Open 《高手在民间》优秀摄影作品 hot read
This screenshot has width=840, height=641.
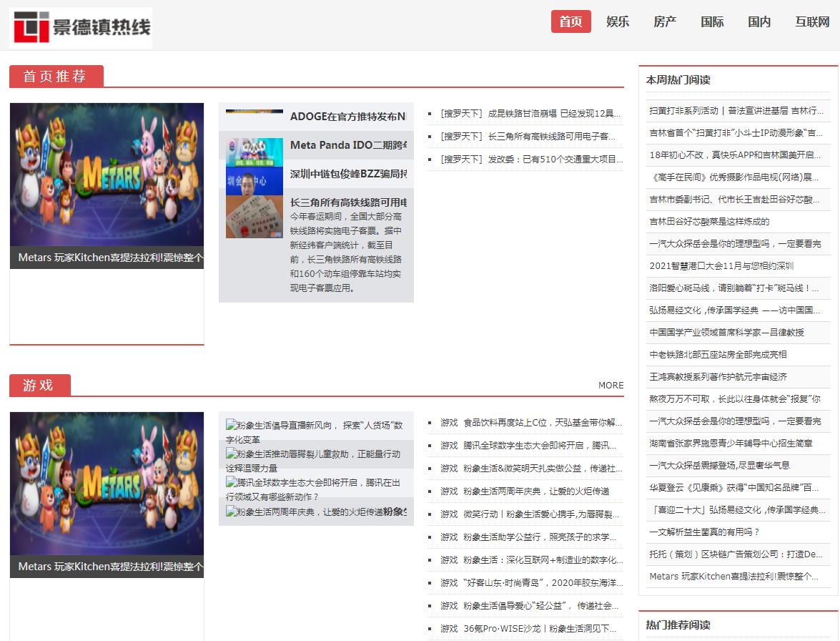pos(734,177)
